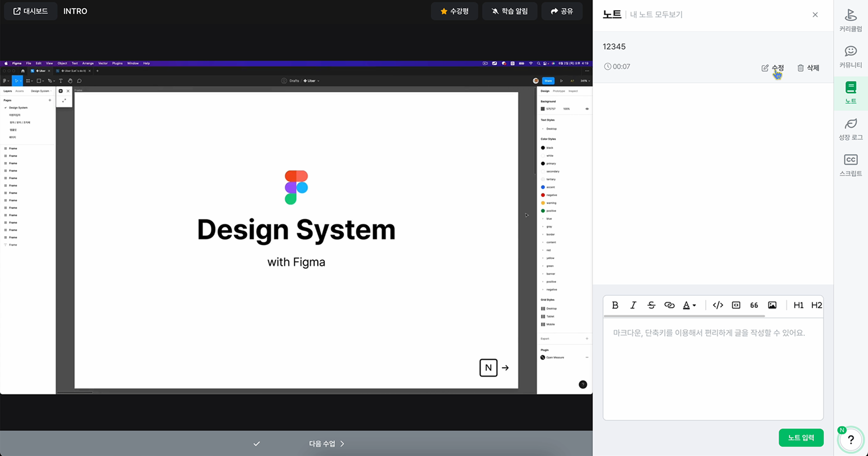Viewport: 868px width, 456px height.
Task: Go to 다음 수업 next lesson
Action: (326, 444)
